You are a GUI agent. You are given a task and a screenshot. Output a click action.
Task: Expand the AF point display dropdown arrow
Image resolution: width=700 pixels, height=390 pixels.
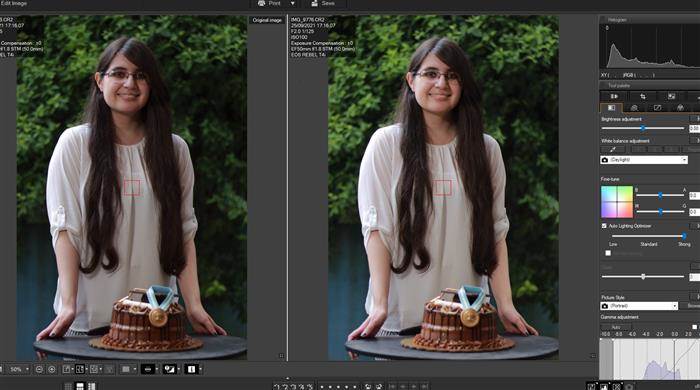[x=157, y=369]
